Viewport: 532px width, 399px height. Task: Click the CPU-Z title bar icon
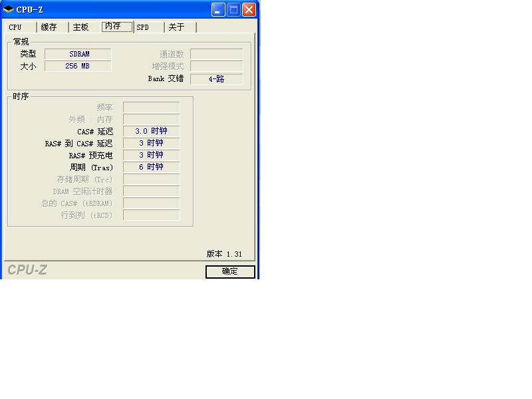click(x=8, y=9)
